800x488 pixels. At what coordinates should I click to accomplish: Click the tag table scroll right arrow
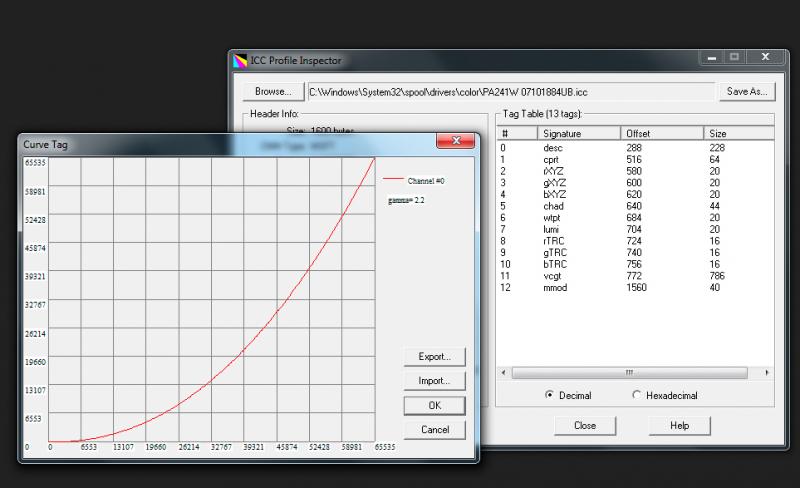767,373
